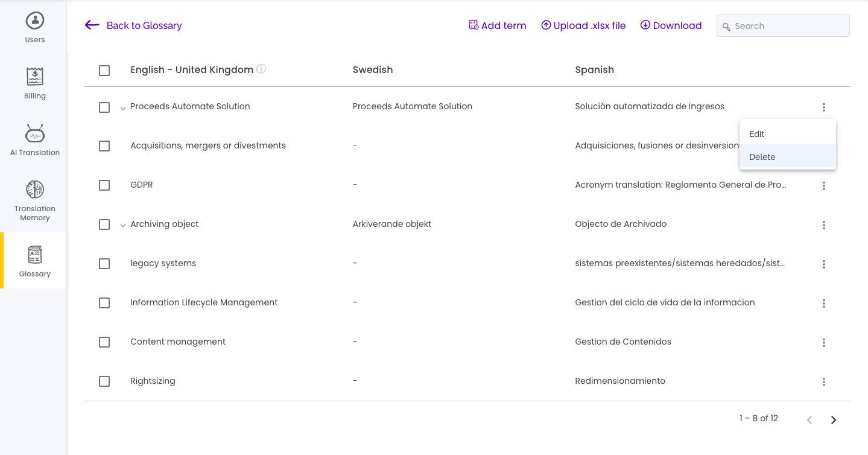Click the Swedish term Arkiverande objekt
Image resolution: width=868 pixels, height=455 pixels.
click(392, 224)
